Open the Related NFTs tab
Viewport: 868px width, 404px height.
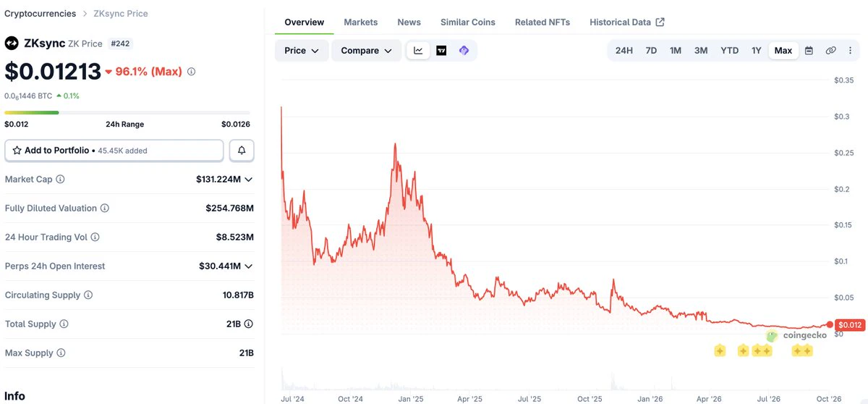pyautogui.click(x=542, y=22)
